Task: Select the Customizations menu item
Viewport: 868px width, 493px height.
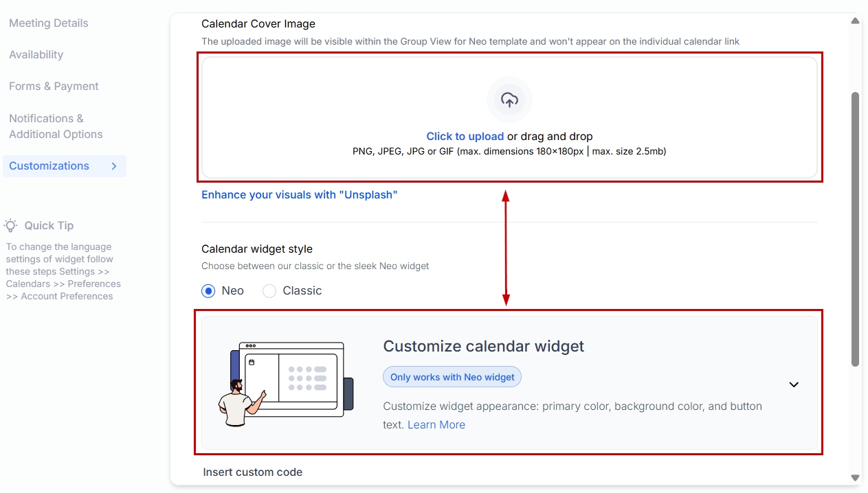Action: [x=65, y=166]
